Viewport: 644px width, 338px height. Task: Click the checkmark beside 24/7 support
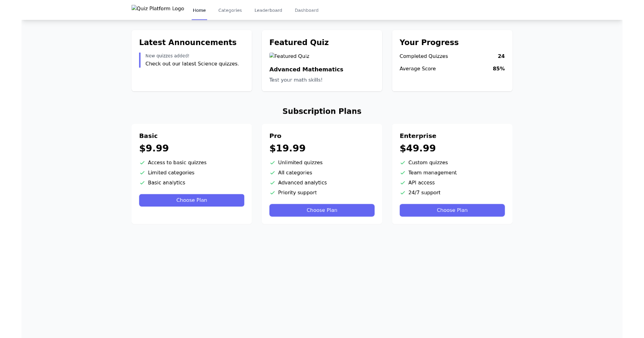[x=403, y=193]
